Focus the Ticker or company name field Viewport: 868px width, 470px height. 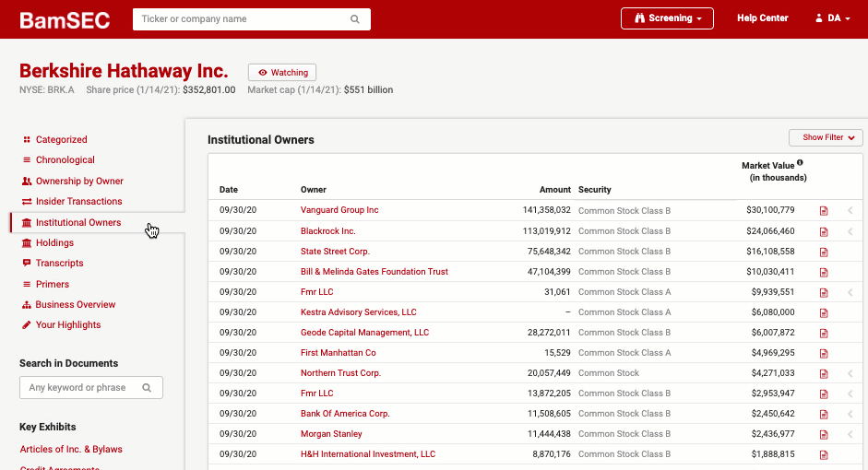251,19
